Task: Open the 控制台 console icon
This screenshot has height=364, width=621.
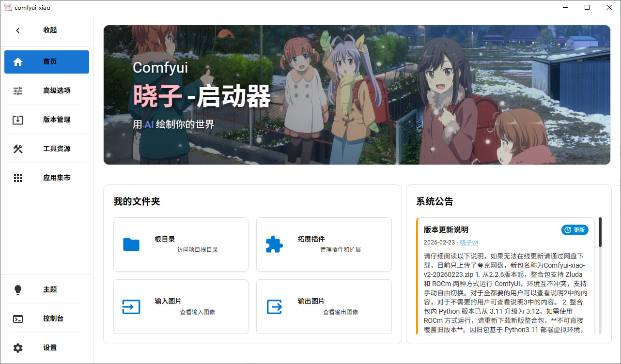Action: point(18,318)
